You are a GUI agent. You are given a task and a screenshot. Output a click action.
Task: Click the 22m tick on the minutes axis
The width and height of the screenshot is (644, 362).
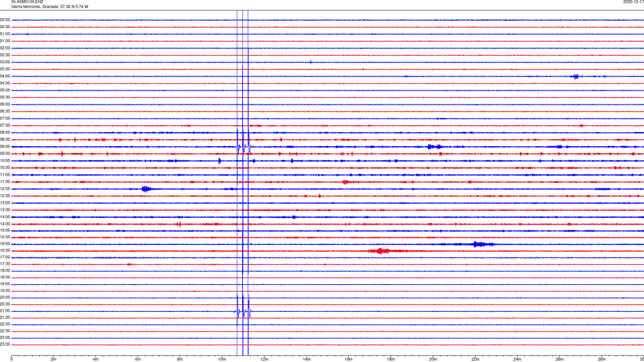click(475, 359)
